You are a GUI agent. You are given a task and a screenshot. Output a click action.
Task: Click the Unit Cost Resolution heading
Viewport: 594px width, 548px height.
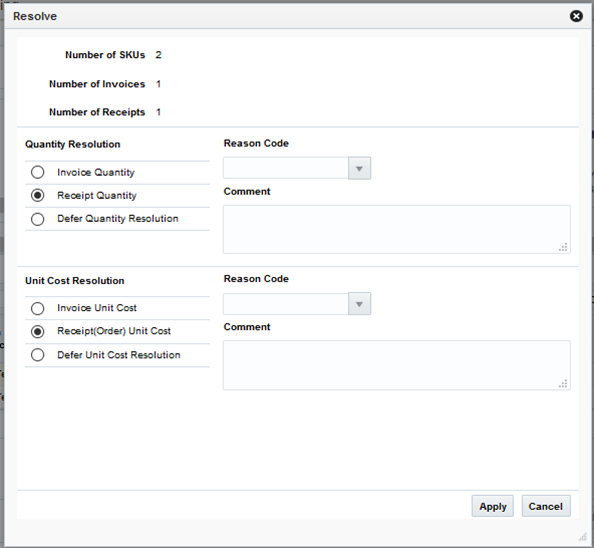(75, 281)
